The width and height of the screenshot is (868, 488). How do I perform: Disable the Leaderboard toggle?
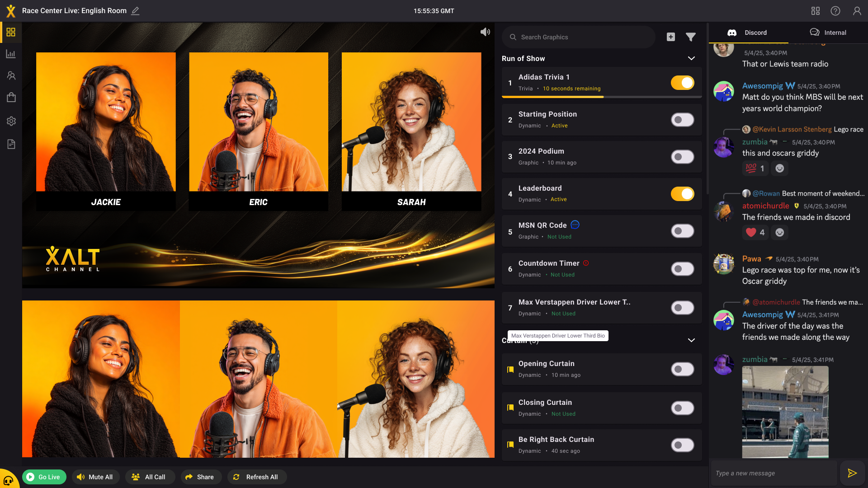pyautogui.click(x=682, y=194)
